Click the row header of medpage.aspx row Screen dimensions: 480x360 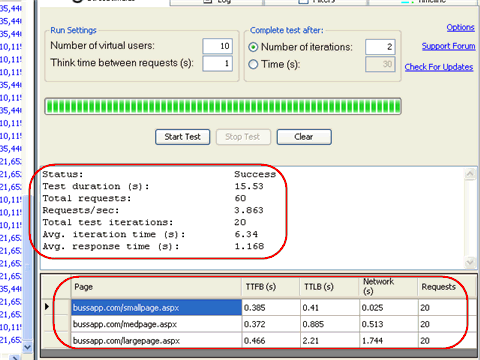point(57,324)
